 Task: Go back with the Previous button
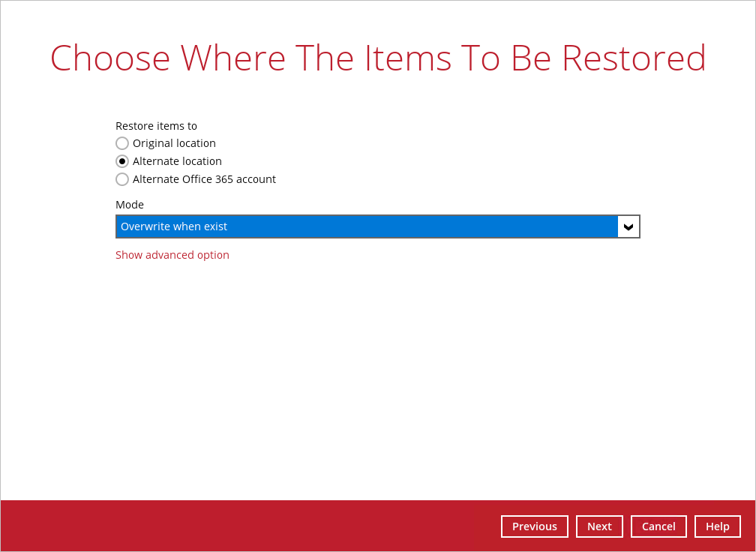pos(534,526)
